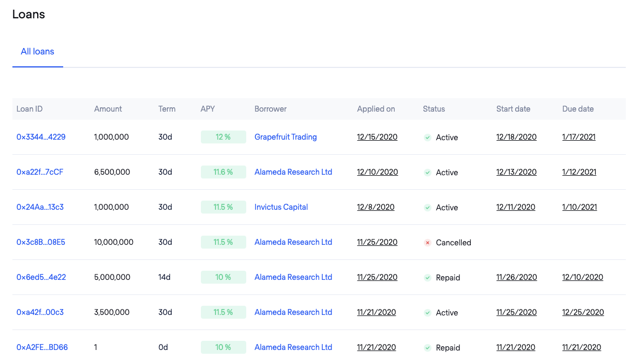Click the 0d term cell

(163, 347)
